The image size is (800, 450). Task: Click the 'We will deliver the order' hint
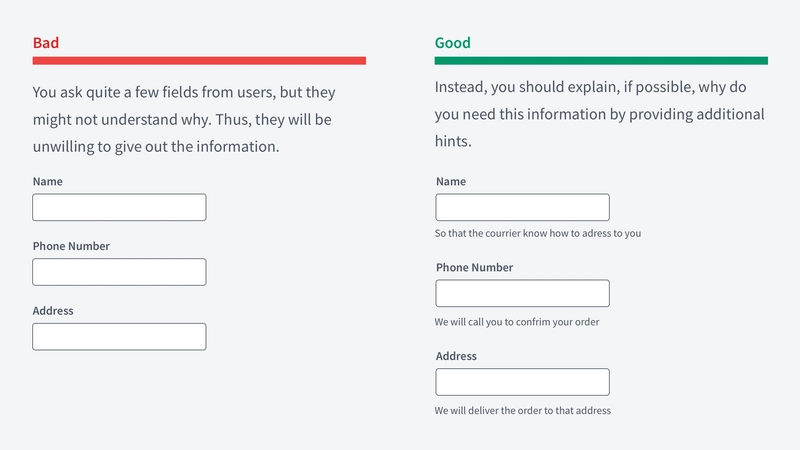[x=522, y=411]
